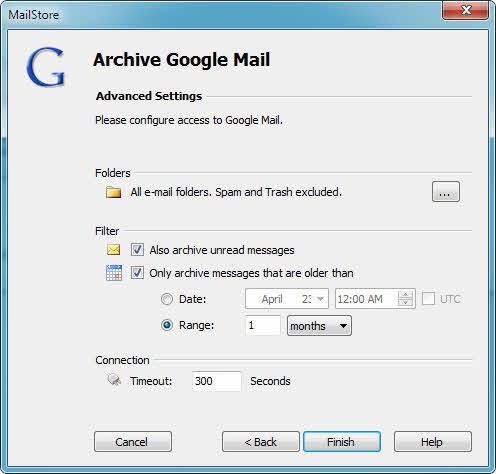Open Help for this dialog

pyautogui.click(x=433, y=442)
